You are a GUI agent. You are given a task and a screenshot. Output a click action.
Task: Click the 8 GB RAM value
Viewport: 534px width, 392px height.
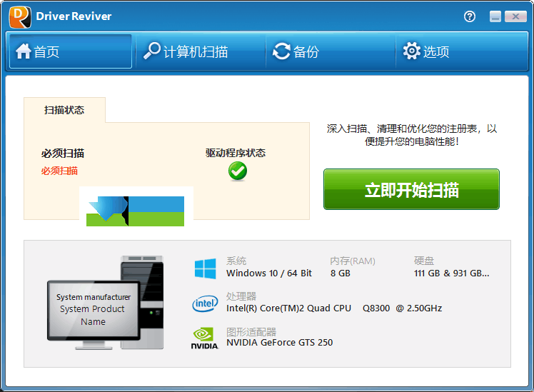(341, 273)
